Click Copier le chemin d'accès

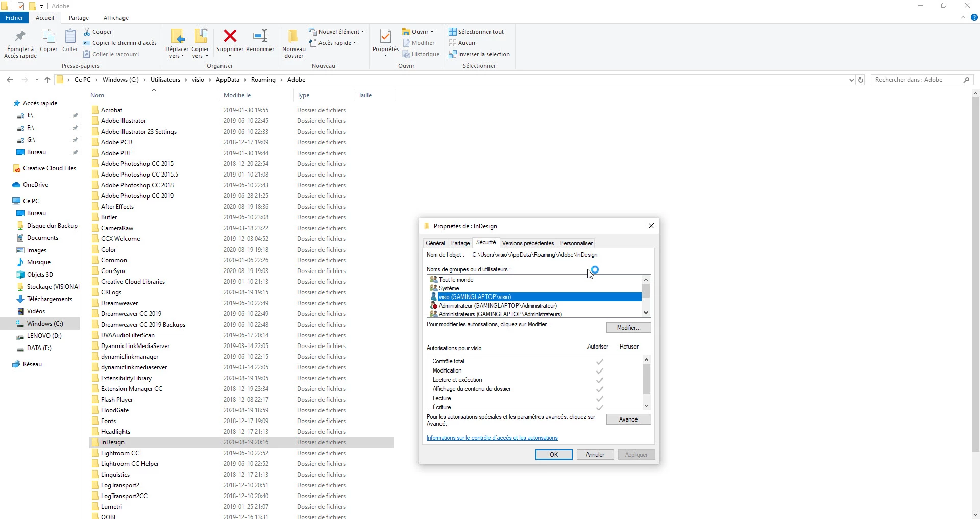click(120, 43)
